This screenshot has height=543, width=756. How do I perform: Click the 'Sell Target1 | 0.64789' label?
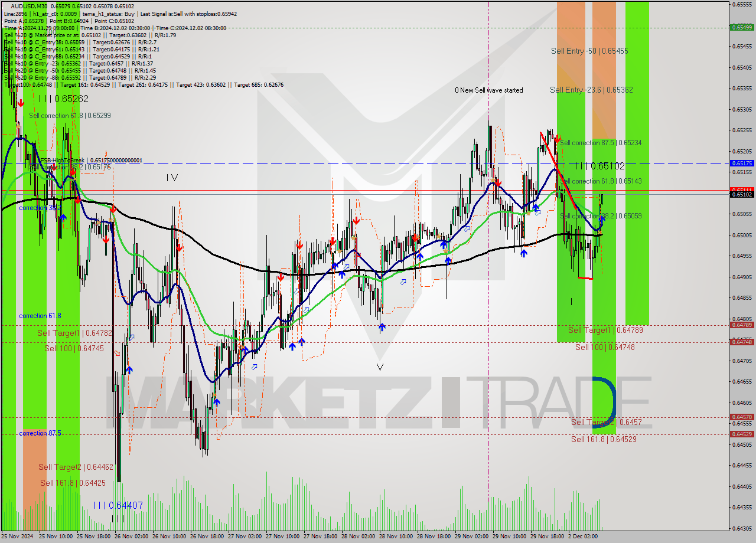tap(605, 330)
